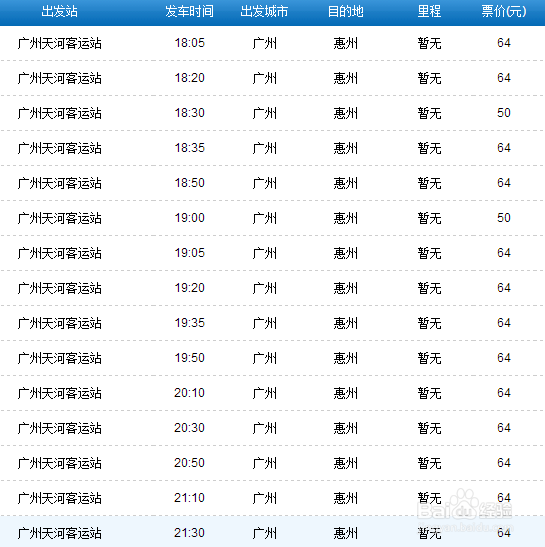Click 广州天河客运站 in the 20:30 row
The width and height of the screenshot is (545, 547).
[60, 428]
